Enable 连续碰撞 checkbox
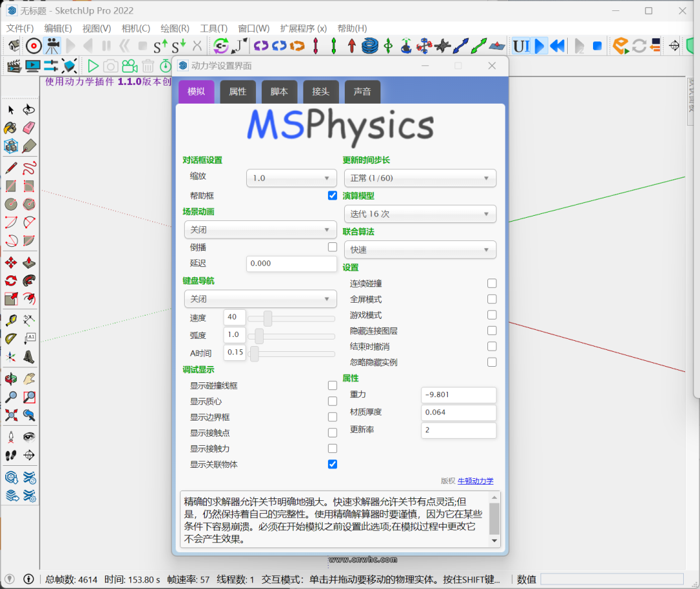700x589 pixels. click(x=492, y=283)
